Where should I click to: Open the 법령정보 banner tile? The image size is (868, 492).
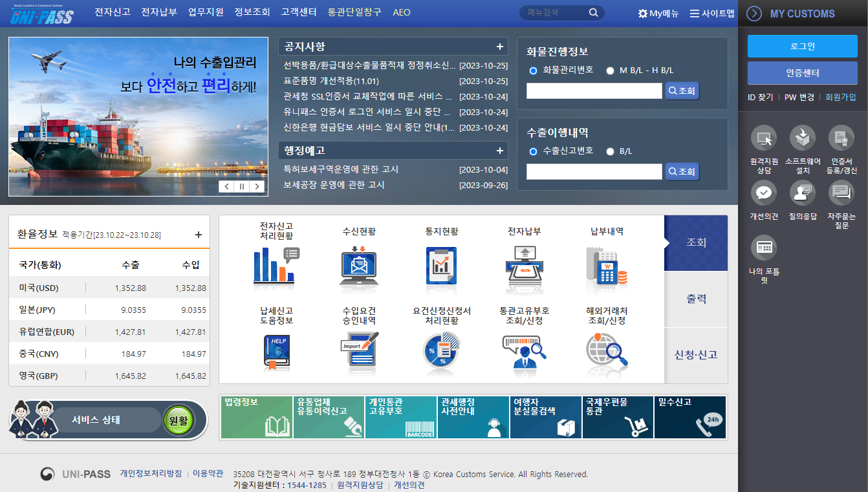pos(257,417)
